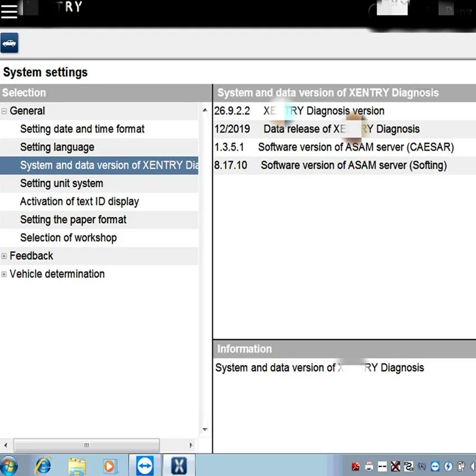Image resolution: width=476 pixels, height=476 pixels.
Task: Click the General category label
Action: click(27, 111)
